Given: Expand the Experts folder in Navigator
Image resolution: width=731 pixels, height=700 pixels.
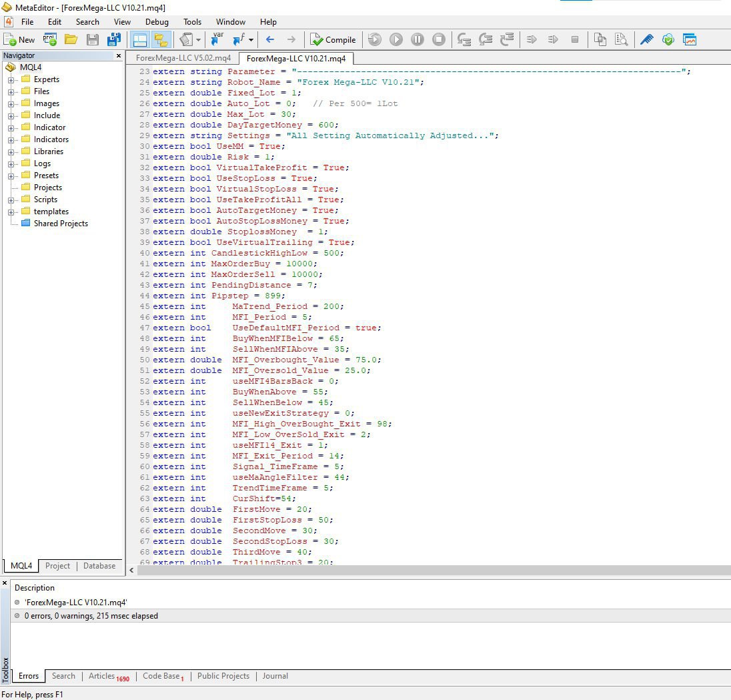Looking at the screenshot, I should tap(11, 79).
